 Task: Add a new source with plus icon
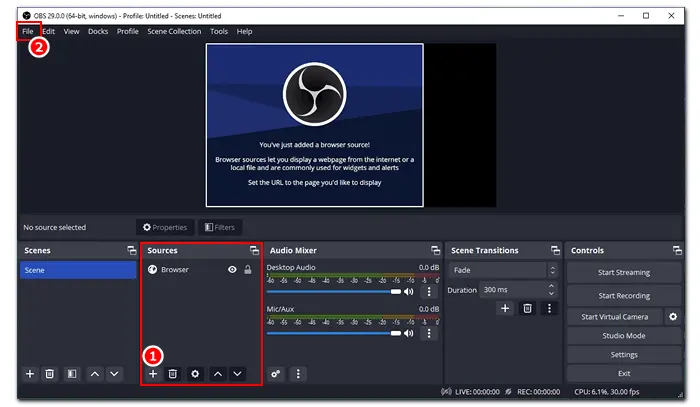click(153, 374)
